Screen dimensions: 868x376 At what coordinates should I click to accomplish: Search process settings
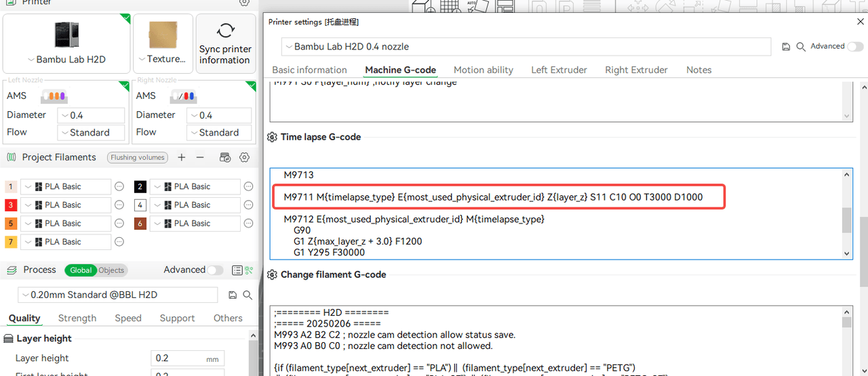[x=248, y=295]
